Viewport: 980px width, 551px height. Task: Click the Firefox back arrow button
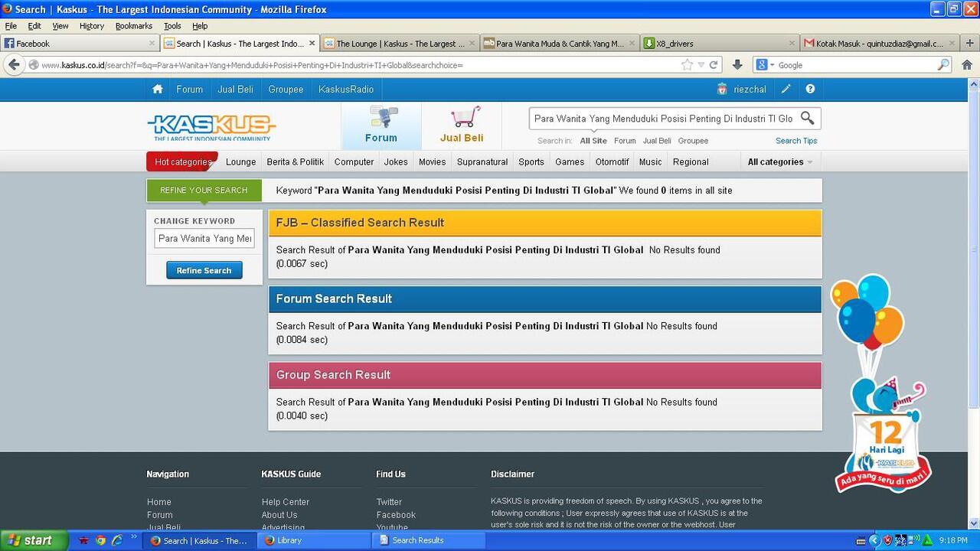(x=14, y=65)
